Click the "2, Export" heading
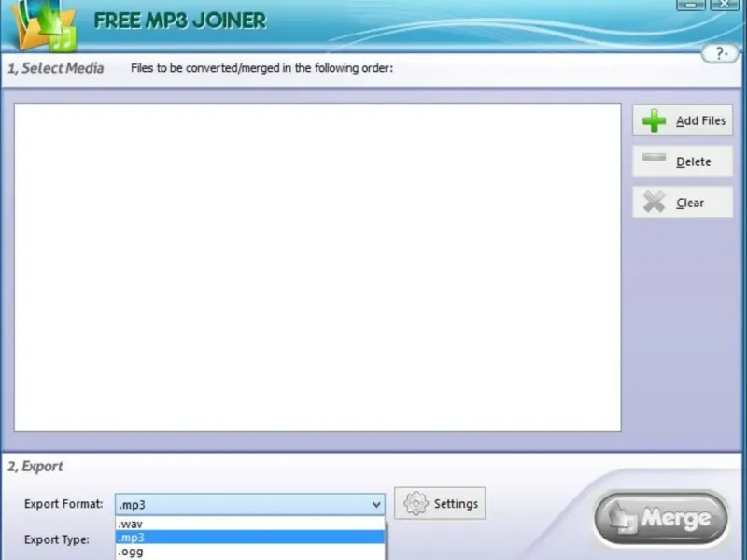This screenshot has height=560, width=747. coord(35,466)
